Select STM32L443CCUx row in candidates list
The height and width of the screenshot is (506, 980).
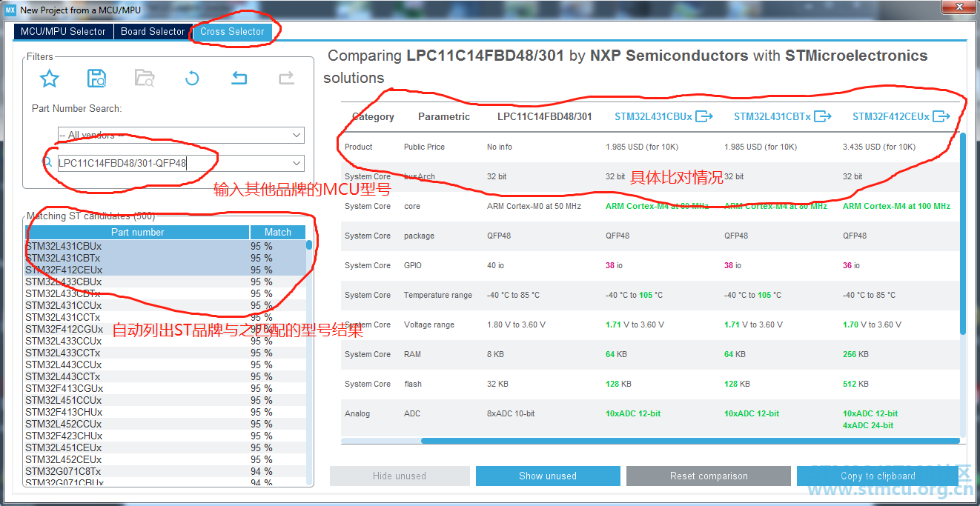coord(165,364)
